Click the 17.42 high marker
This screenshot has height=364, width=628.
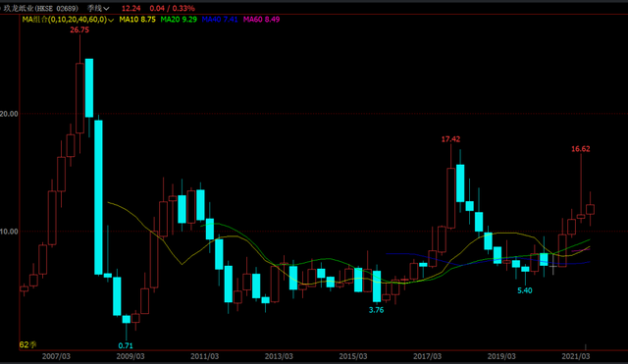click(450, 139)
